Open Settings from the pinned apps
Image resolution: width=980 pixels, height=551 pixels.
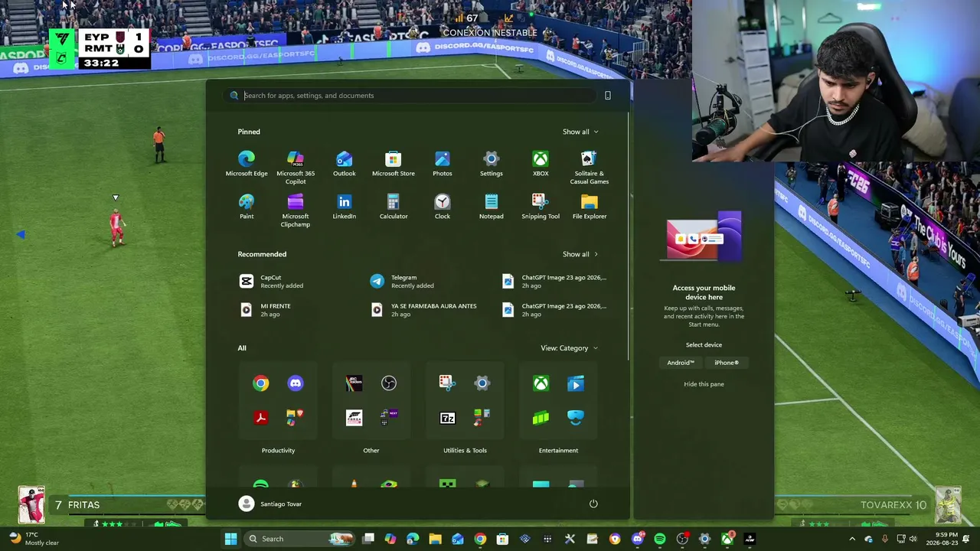tap(492, 164)
